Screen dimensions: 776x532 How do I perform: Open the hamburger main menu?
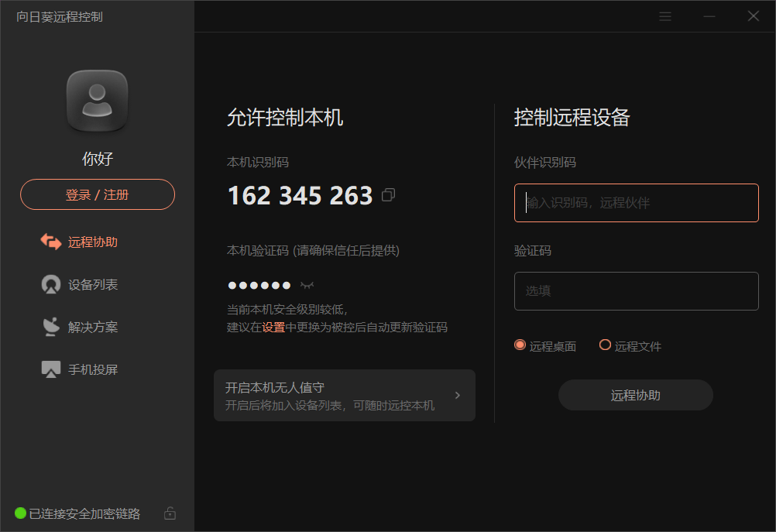pos(665,16)
